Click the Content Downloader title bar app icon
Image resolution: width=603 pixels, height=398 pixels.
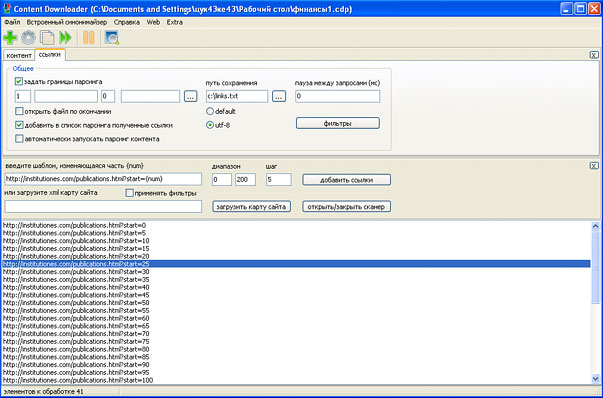[x=7, y=8]
